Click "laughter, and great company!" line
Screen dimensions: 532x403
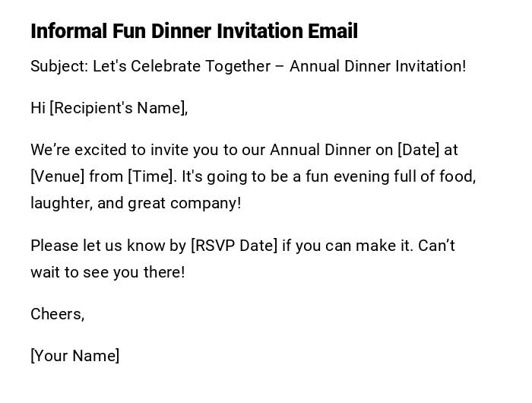pos(135,203)
